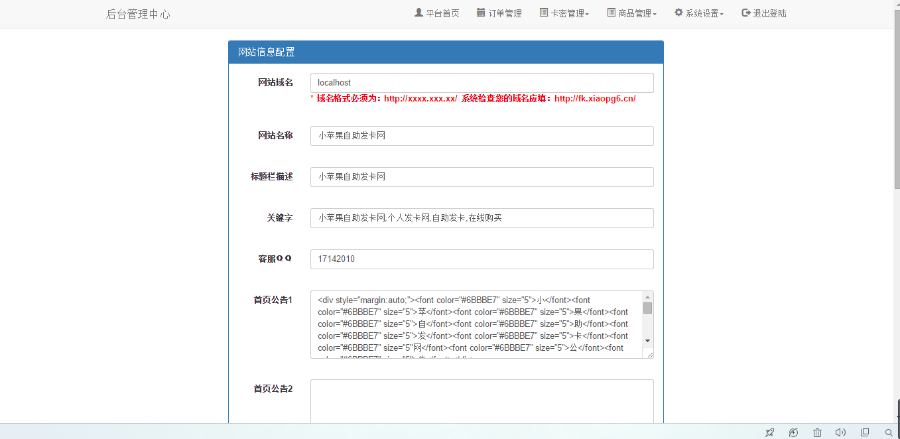900x439 pixels.
Task: Click the lightning speed-mode icon in bottom bar
Action: point(793,432)
